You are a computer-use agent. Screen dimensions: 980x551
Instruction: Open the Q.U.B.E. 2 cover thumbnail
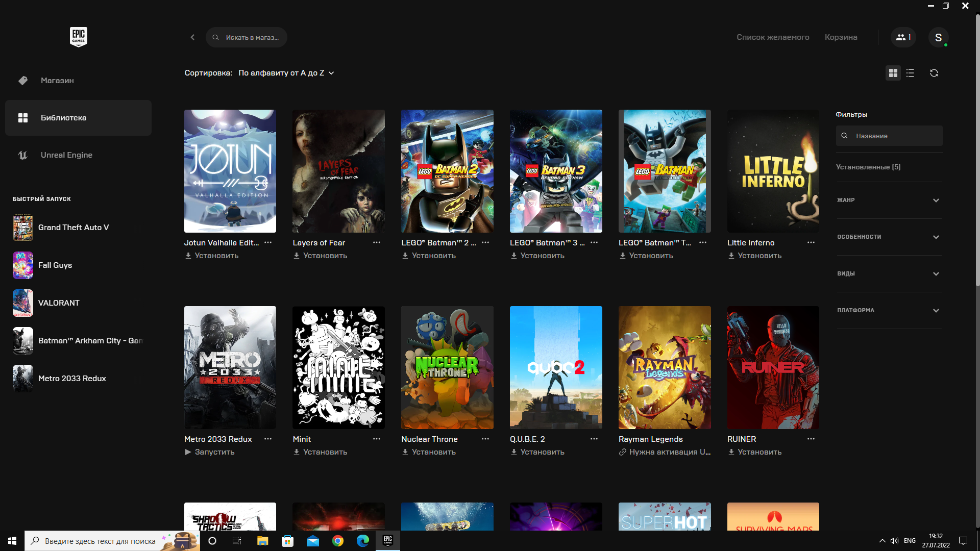(x=556, y=367)
